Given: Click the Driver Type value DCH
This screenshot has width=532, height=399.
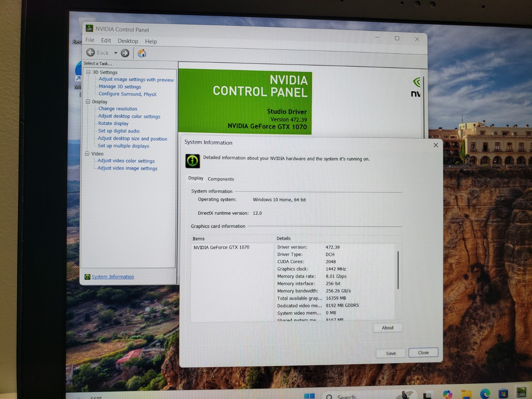Looking at the screenshot, I should pyautogui.click(x=330, y=254).
